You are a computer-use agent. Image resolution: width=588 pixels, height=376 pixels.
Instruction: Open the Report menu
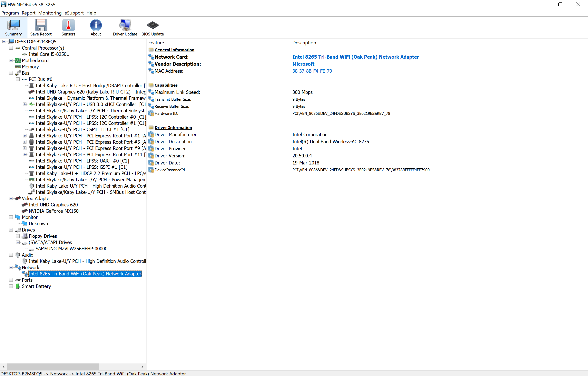[x=29, y=13]
